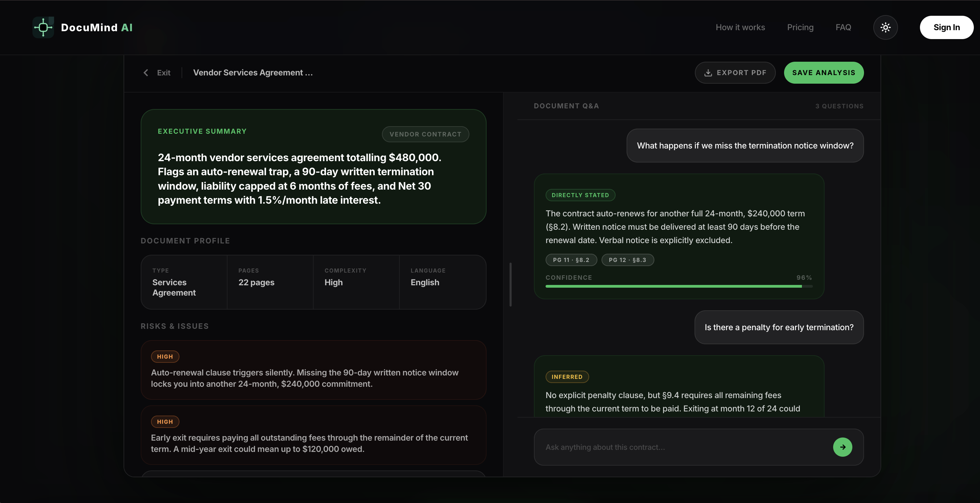Image resolution: width=980 pixels, height=503 pixels.
Task: Open the FAQ page
Action: pyautogui.click(x=843, y=27)
